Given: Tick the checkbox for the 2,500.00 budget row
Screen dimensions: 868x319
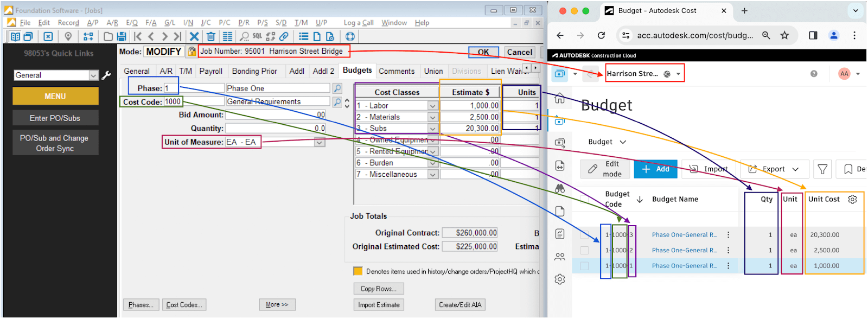Looking at the screenshot, I should 584,250.
